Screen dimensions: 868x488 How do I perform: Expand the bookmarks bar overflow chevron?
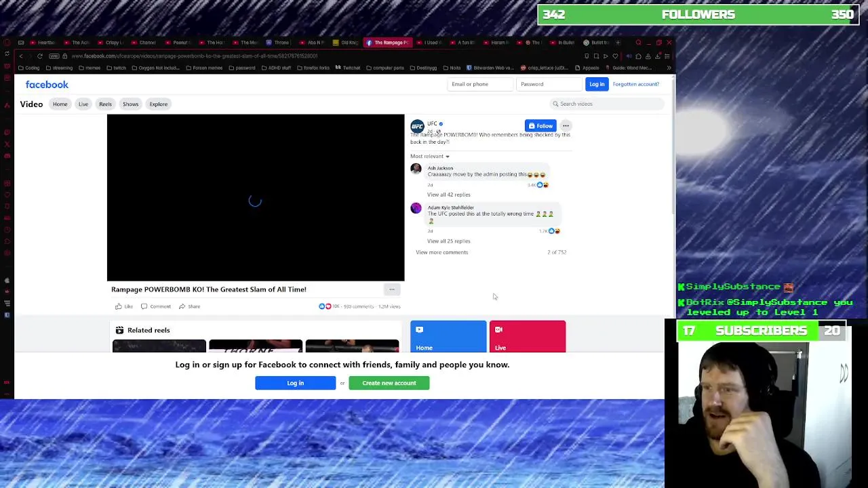(x=669, y=68)
